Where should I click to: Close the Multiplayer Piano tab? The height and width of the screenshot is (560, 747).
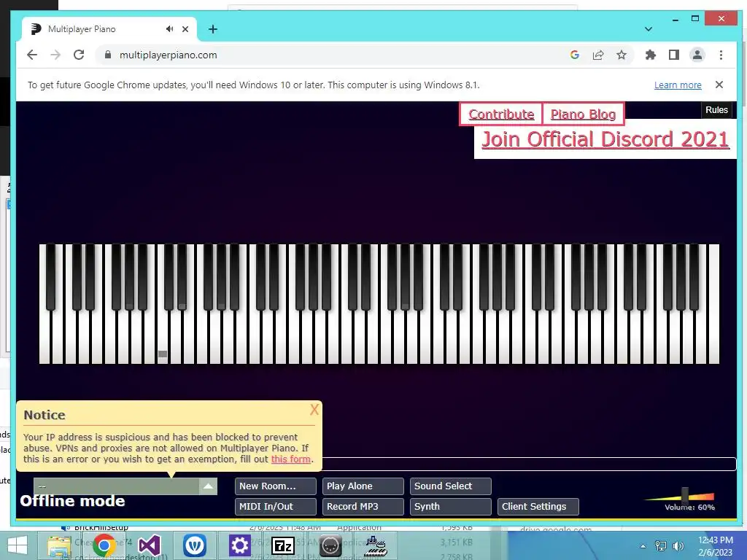(x=185, y=29)
